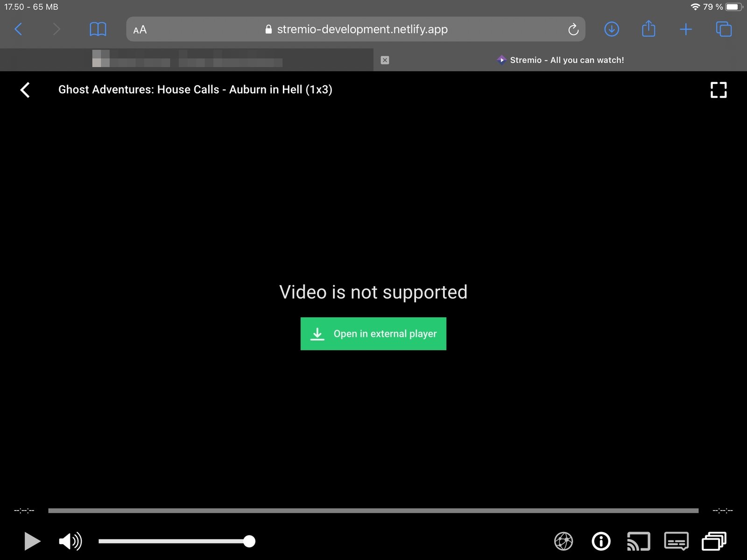Viewport: 747px width, 560px height.
Task: Click the info icon in the playback bar
Action: point(601,541)
